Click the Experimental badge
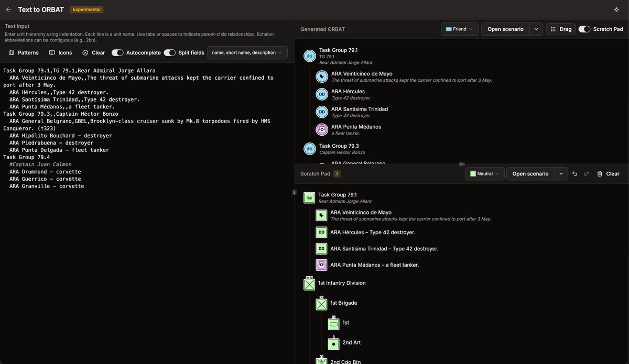The height and width of the screenshot is (364, 629). (86, 9)
